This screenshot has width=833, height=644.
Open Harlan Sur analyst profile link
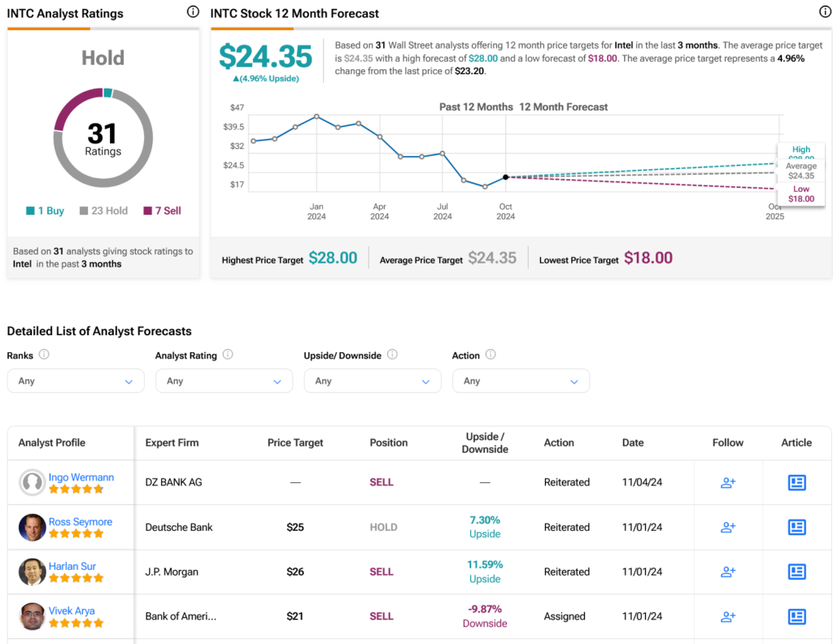72,566
